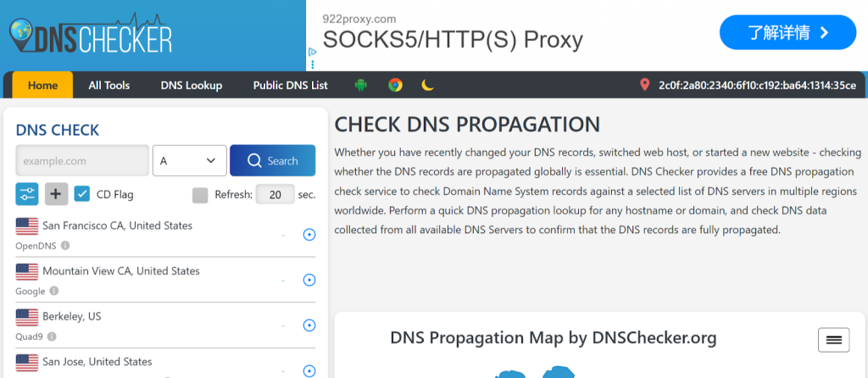This screenshot has width=868, height=378.
Task: Show info for Google DNS server
Action: tap(53, 291)
